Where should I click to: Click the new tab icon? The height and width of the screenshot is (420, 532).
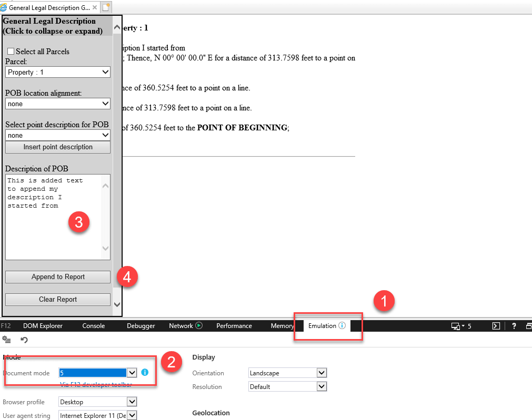[x=106, y=7]
